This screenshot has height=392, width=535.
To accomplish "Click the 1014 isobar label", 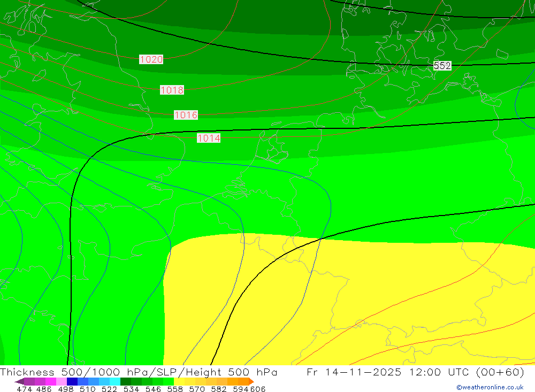I will [209, 138].
